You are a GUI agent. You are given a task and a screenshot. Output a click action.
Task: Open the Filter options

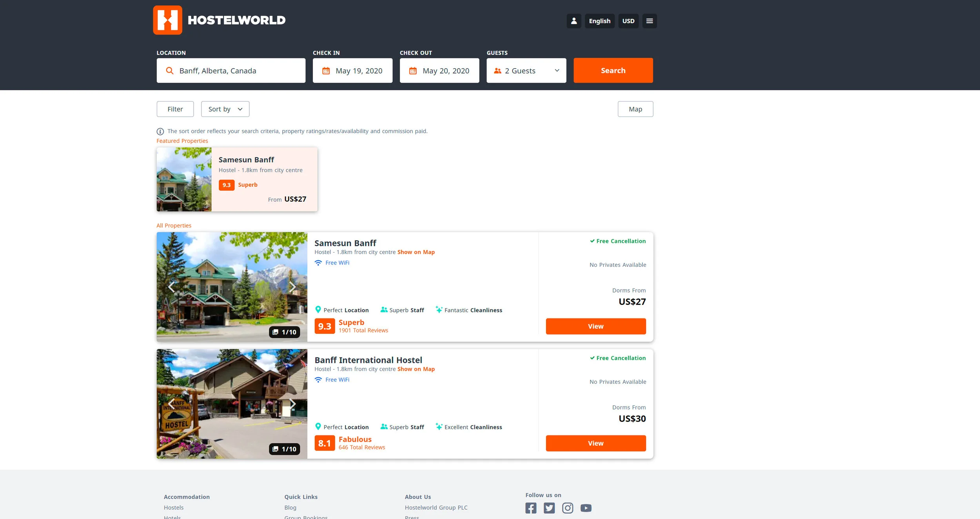pos(175,109)
